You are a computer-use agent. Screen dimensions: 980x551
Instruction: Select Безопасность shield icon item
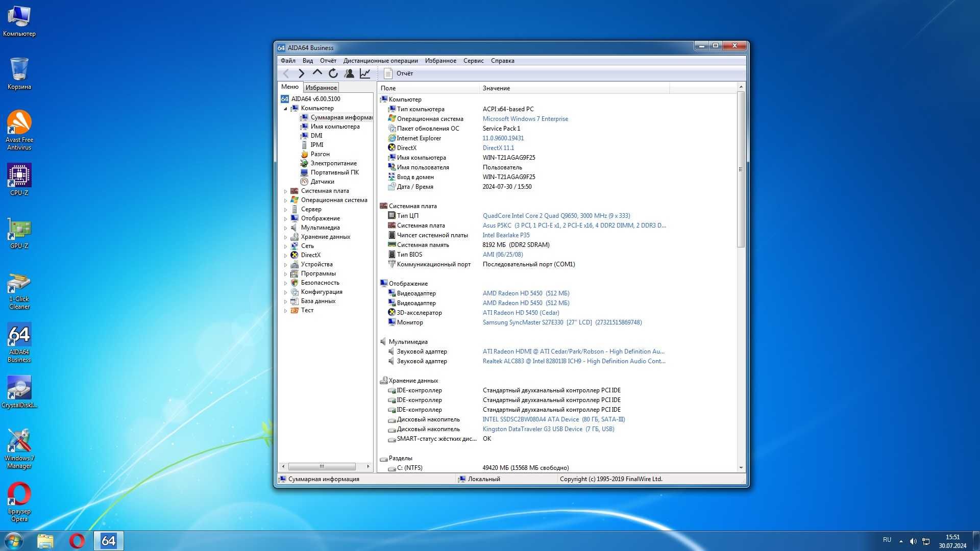click(295, 283)
